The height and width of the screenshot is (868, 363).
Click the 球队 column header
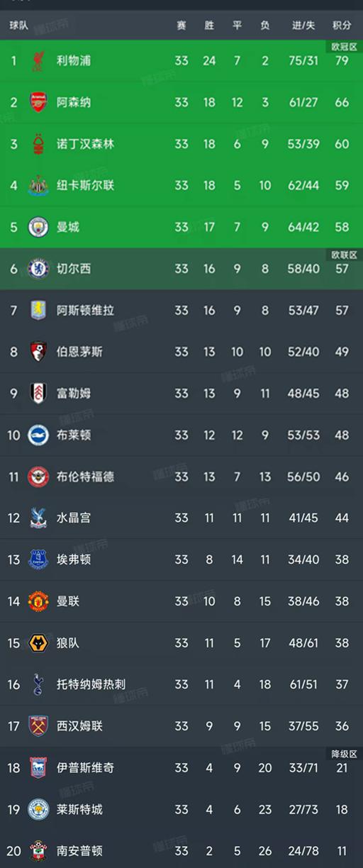pyautogui.click(x=19, y=26)
